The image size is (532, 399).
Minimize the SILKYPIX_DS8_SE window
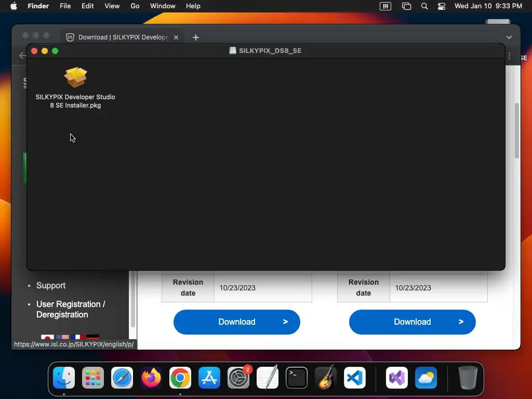point(45,51)
